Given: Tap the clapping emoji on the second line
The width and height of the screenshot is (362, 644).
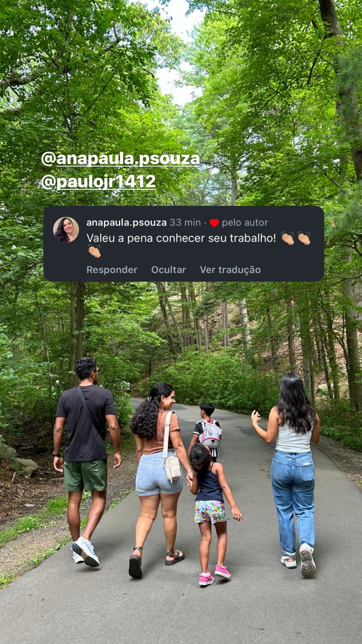Looking at the screenshot, I should (x=94, y=251).
